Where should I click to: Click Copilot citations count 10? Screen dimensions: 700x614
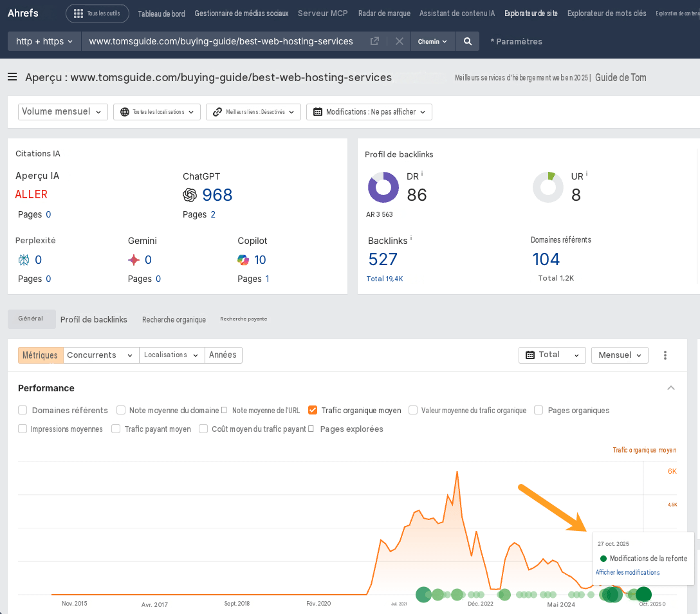pos(260,259)
